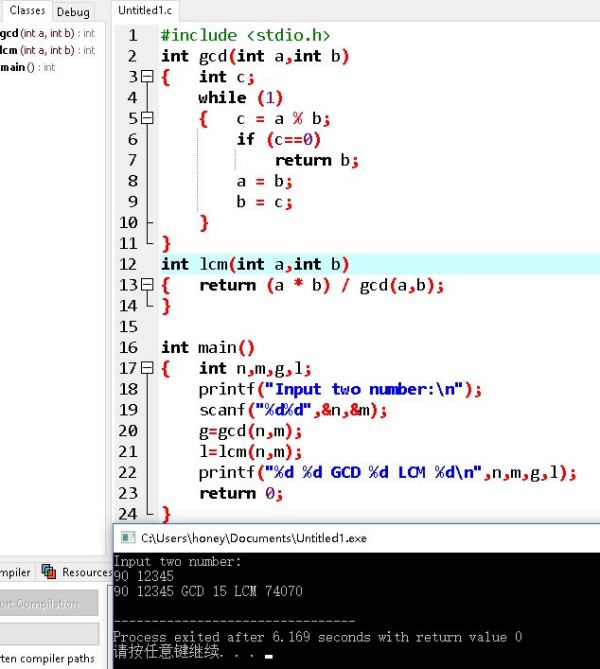Open the Compiler tab in the bottom panel
The image size is (600, 669).
[16, 572]
